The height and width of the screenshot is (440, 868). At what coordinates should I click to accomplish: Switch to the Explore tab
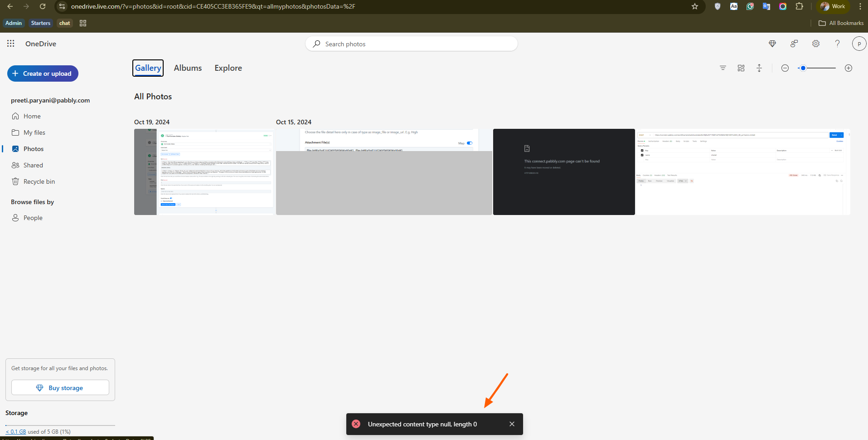[x=228, y=68]
